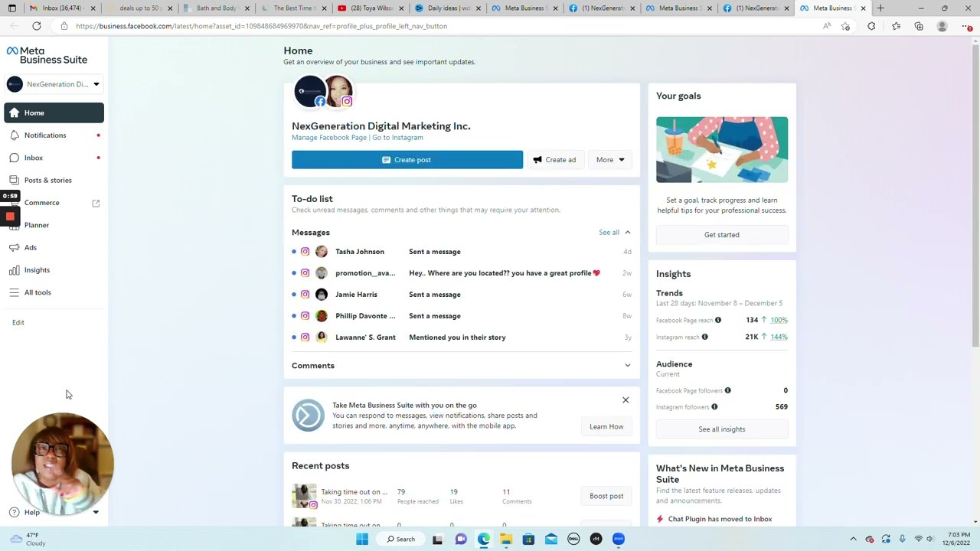
Task: Click the All tools hamburger icon
Action: click(x=15, y=292)
